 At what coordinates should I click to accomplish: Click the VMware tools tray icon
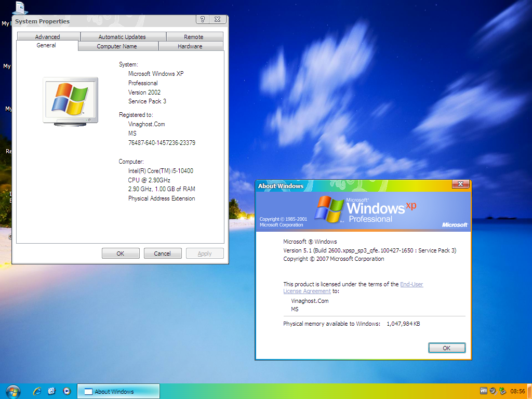[x=484, y=391]
